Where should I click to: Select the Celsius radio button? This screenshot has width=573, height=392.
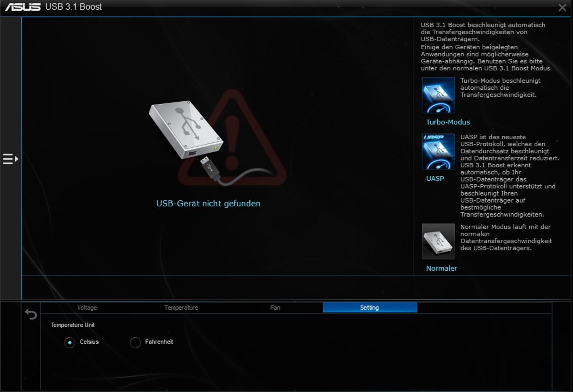tap(70, 342)
